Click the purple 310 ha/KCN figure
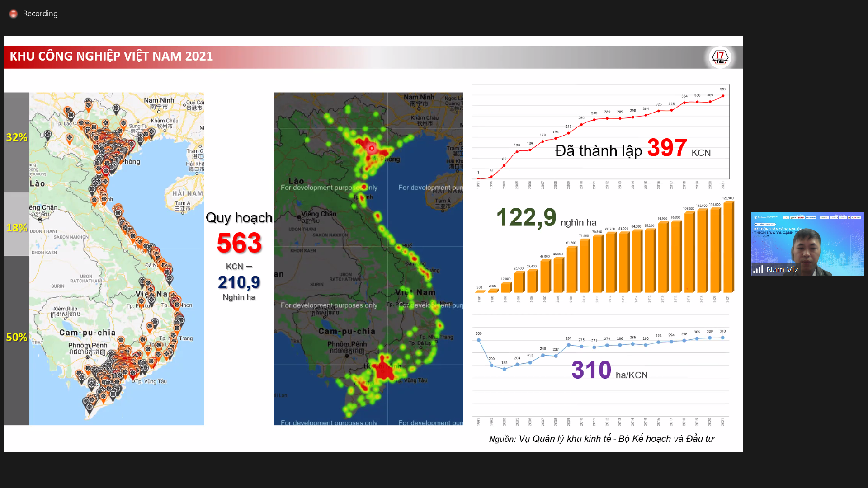The width and height of the screenshot is (868, 488). pyautogui.click(x=591, y=370)
